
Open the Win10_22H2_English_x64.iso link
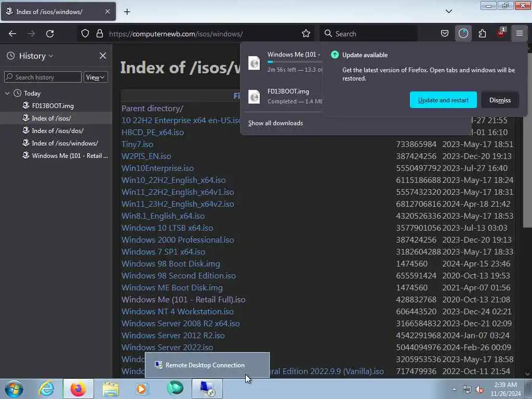click(x=174, y=180)
